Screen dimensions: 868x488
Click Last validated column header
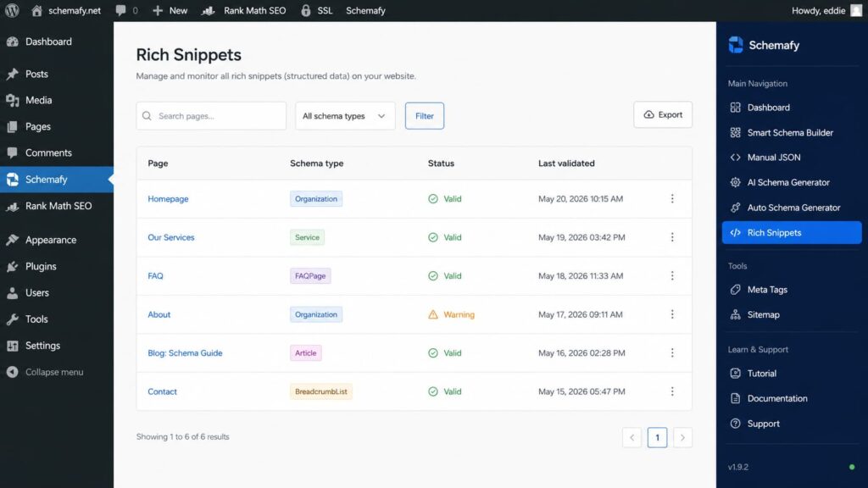(x=566, y=164)
